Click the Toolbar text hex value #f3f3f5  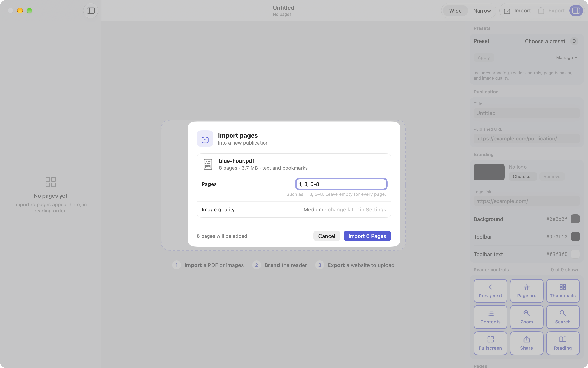pos(557,254)
